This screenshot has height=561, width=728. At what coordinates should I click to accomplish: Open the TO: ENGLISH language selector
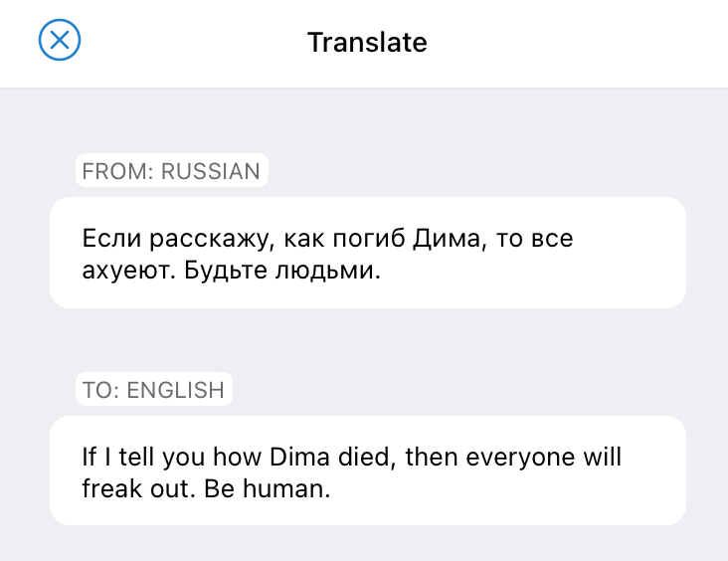154,389
